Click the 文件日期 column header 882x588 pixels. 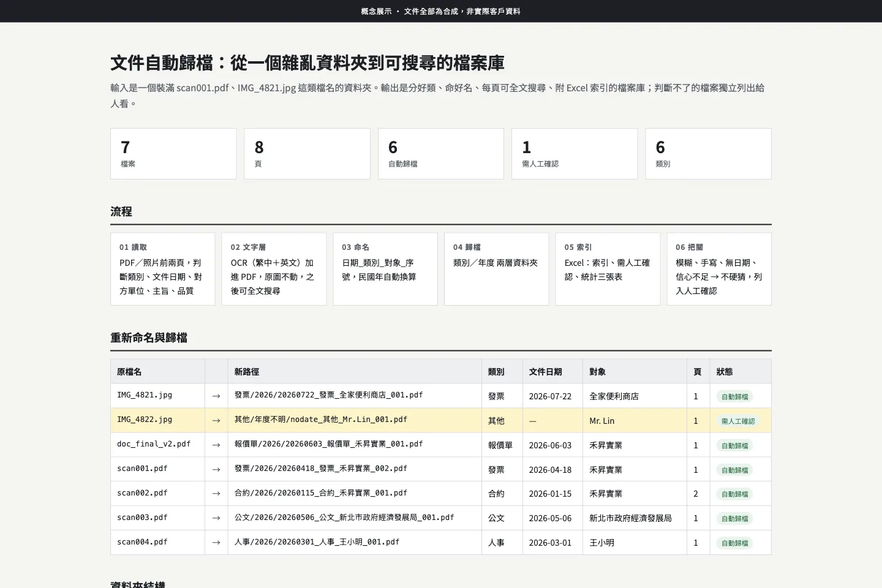(552, 372)
